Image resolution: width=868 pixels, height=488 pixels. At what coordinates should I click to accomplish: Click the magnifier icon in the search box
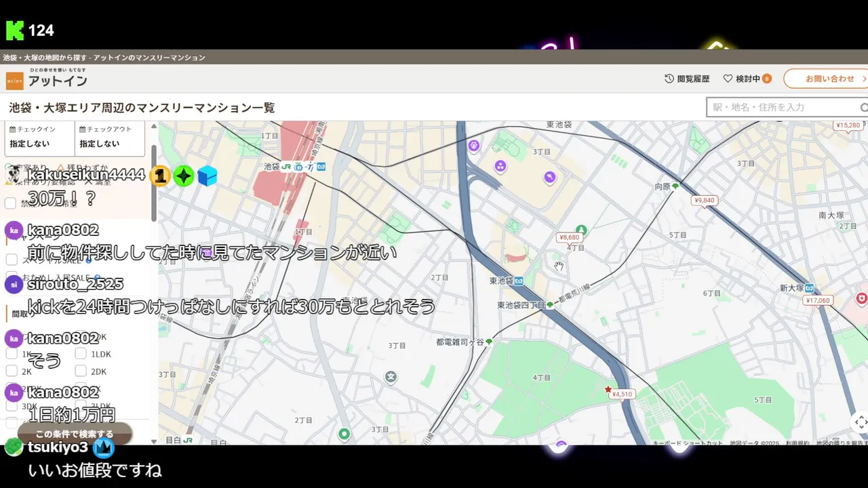click(864, 107)
